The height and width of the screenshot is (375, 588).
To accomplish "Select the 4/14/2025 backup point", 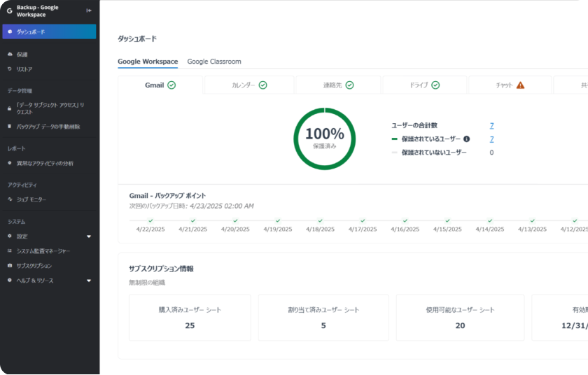I will (x=490, y=225).
